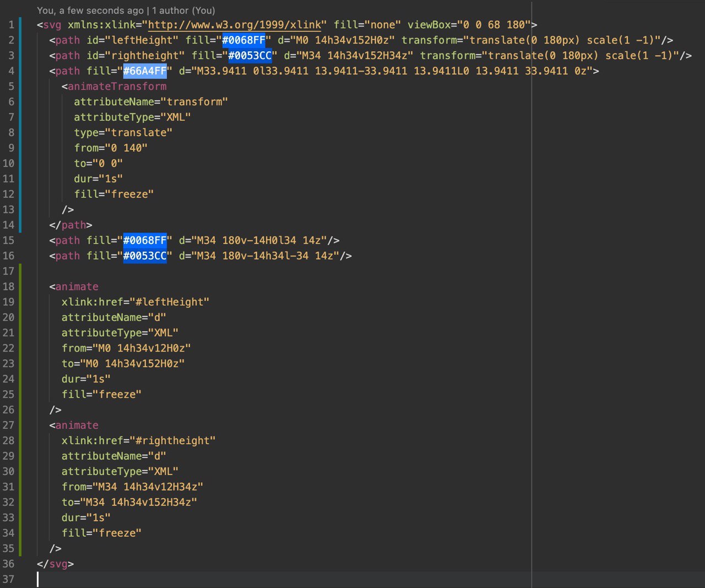Click the transform attribute on line 2

point(532,40)
